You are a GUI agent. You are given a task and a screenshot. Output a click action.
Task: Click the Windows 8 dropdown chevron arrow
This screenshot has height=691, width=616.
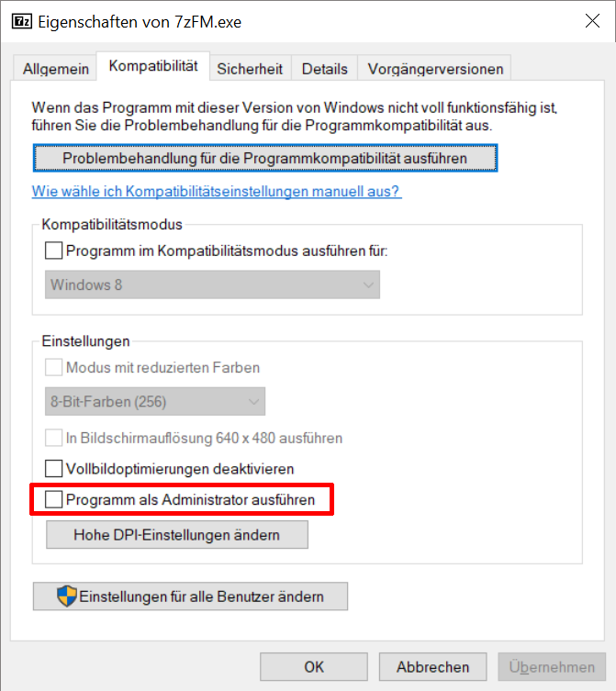coord(368,285)
